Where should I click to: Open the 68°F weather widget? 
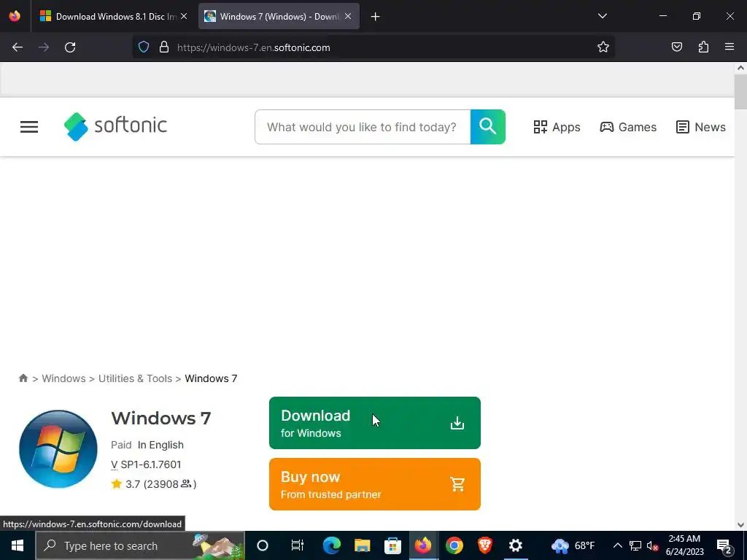point(573,545)
